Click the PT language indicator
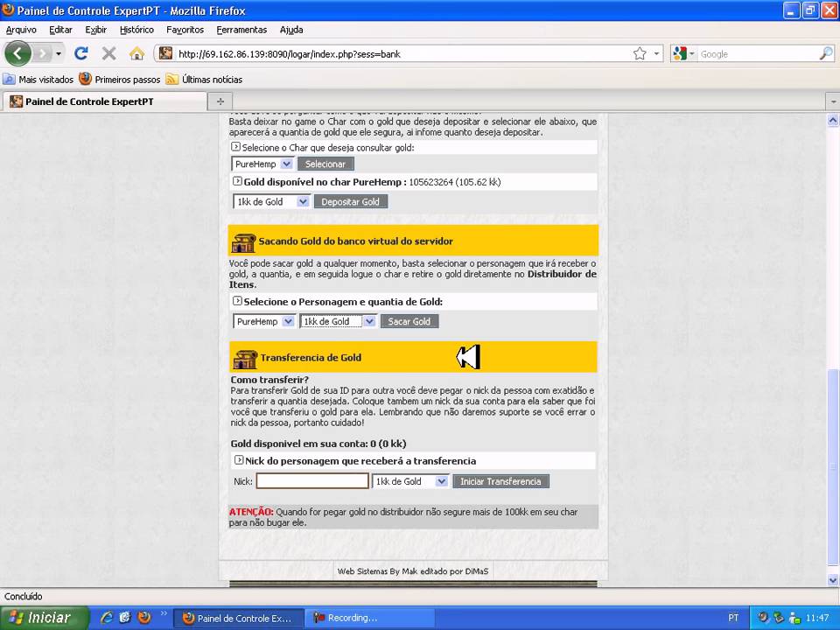 point(733,618)
